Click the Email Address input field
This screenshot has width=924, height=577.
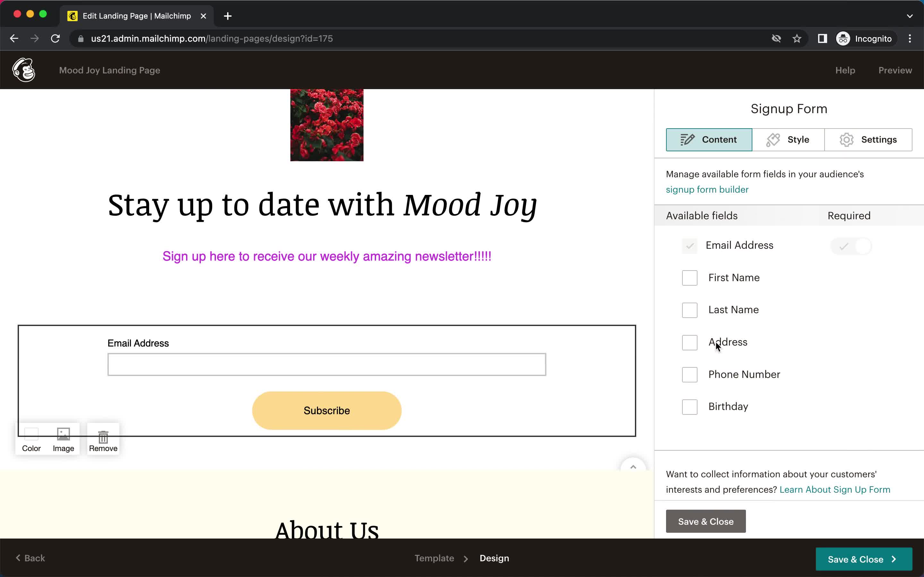pyautogui.click(x=327, y=364)
